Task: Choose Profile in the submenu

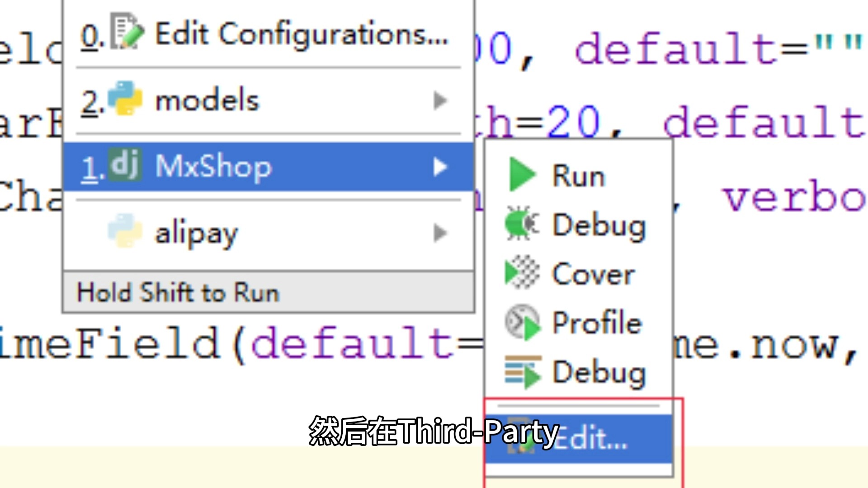Action: (579, 323)
